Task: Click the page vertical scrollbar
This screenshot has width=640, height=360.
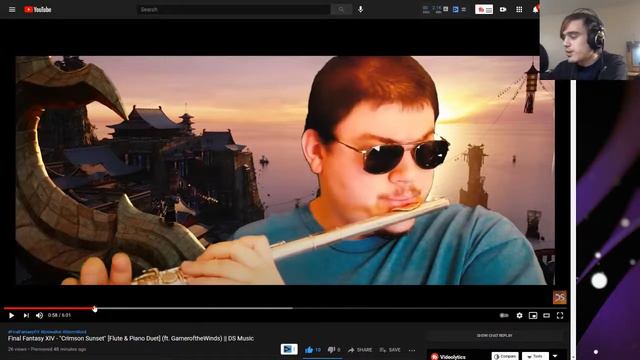Action: (x=573, y=220)
